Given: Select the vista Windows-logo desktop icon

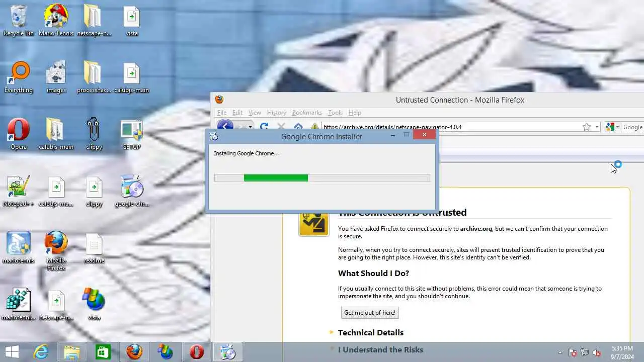Looking at the screenshot, I should [94, 304].
